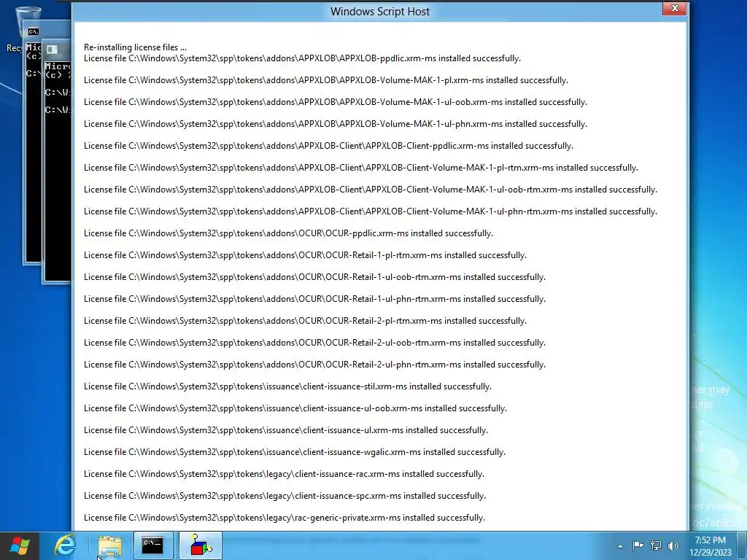Click the client-issuance-stil.xrm-ms line
Viewport: 747px width, 560px height.
coord(287,386)
